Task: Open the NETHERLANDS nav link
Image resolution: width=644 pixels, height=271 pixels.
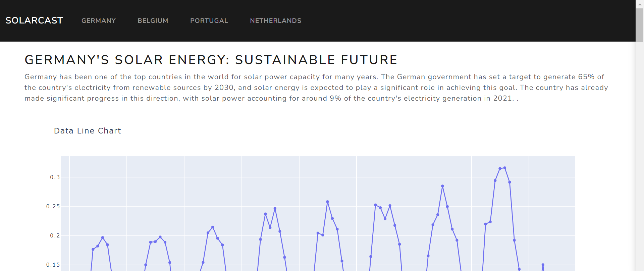Action: (276, 20)
